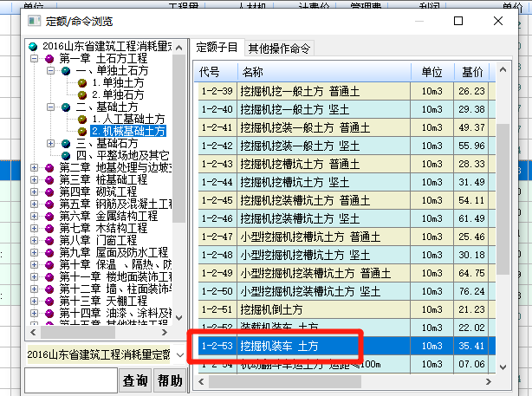Click the gold sphere icon of 1. 人工基础土方
532x396 pixels.
click(x=82, y=119)
